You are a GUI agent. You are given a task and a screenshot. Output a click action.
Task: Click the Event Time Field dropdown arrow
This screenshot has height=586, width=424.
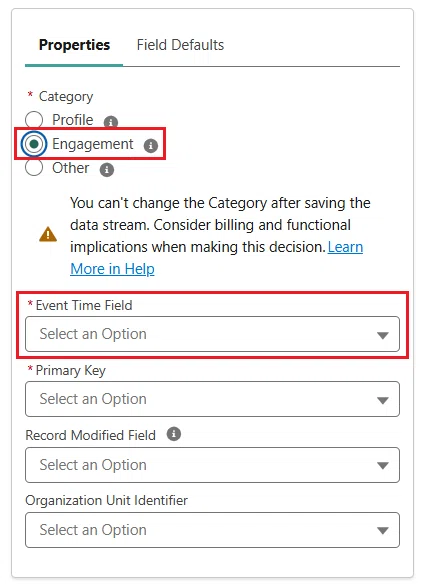pyautogui.click(x=383, y=335)
